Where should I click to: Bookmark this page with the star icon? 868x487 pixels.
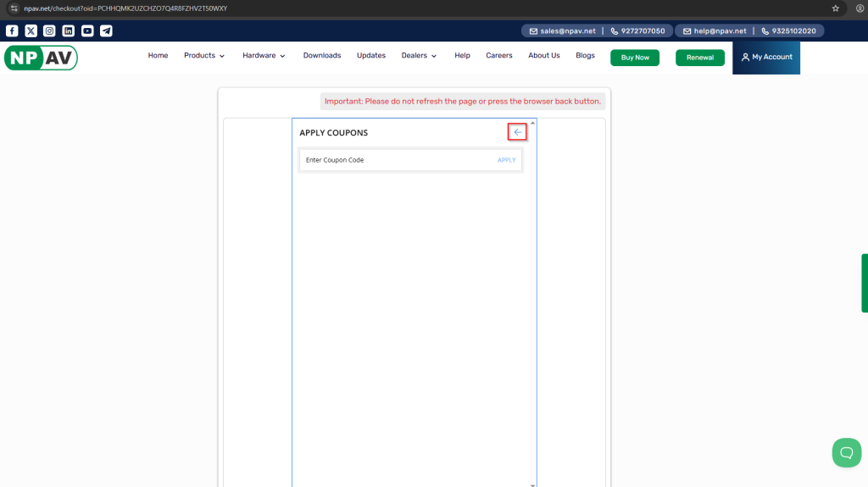[835, 8]
